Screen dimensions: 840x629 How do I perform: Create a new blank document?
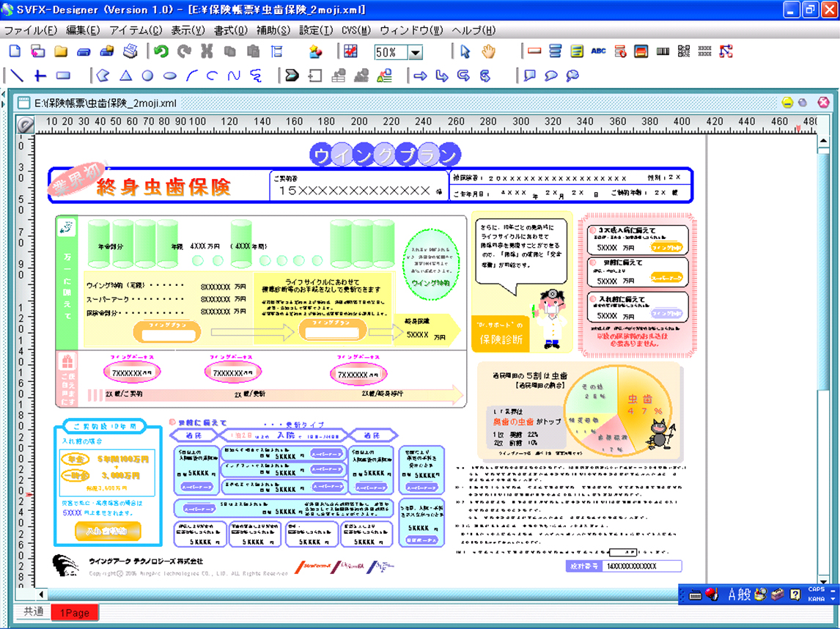pyautogui.click(x=15, y=51)
